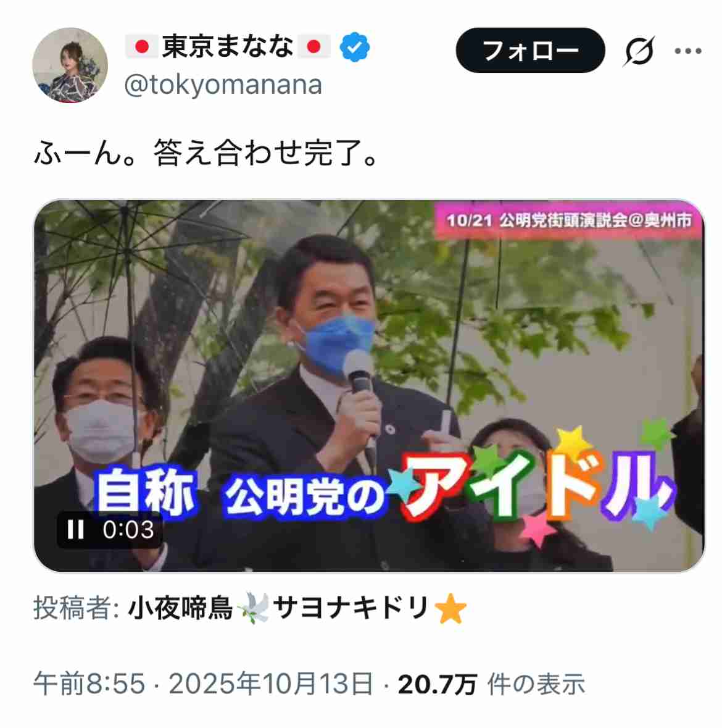
Task: Click the 20.7万 件の表示 view count
Action: 491,684
